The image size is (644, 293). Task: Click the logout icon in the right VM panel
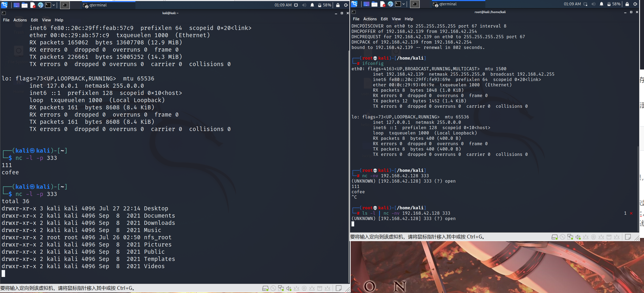[x=635, y=4]
